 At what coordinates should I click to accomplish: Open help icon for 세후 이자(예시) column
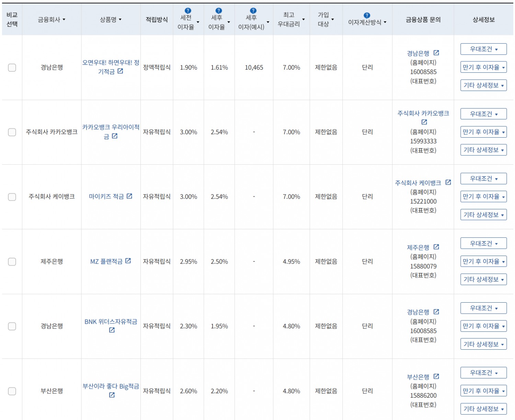click(x=253, y=11)
